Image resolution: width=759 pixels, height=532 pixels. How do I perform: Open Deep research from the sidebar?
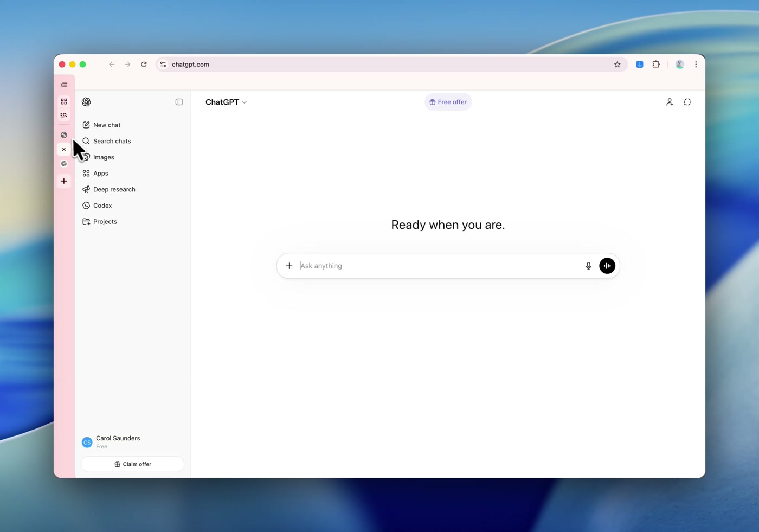tap(114, 189)
